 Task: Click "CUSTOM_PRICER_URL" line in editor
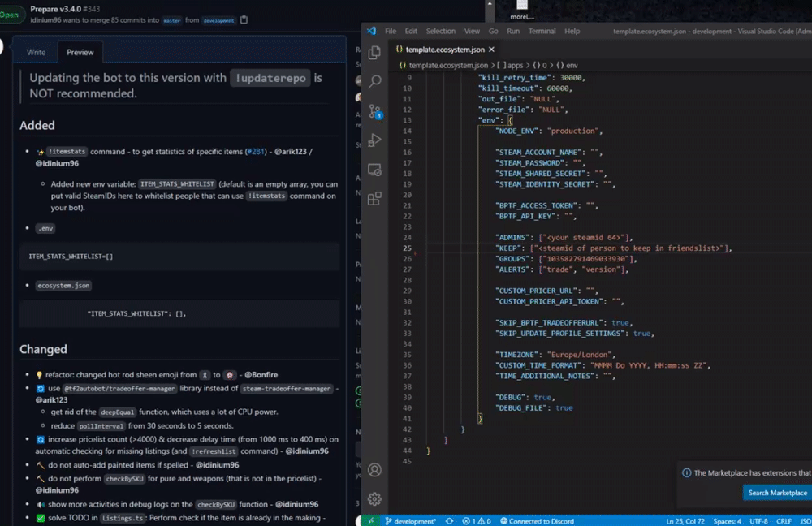[x=546, y=291]
